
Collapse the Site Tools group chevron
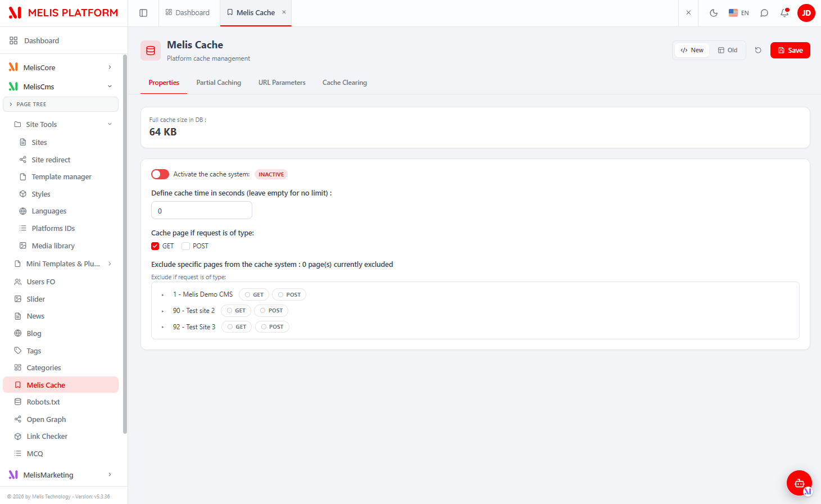(110, 124)
